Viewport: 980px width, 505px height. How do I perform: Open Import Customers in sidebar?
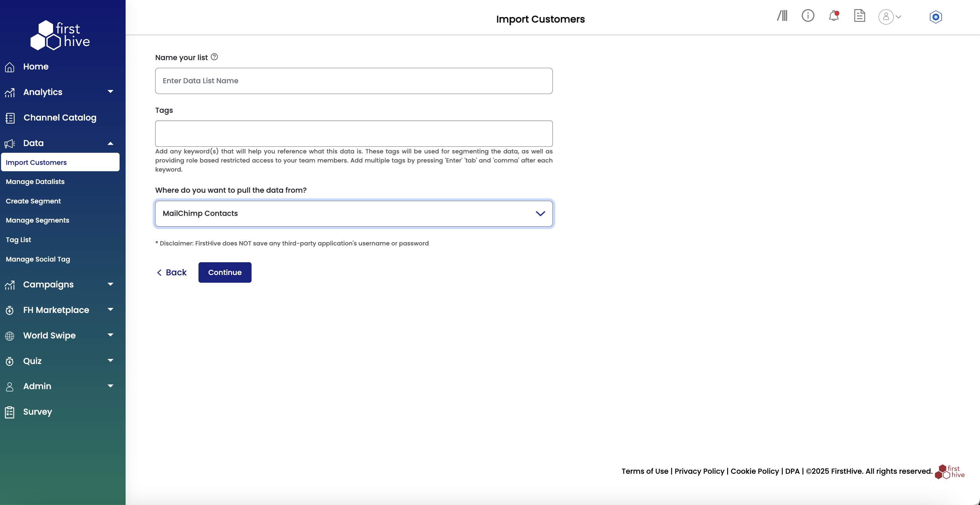pos(60,163)
